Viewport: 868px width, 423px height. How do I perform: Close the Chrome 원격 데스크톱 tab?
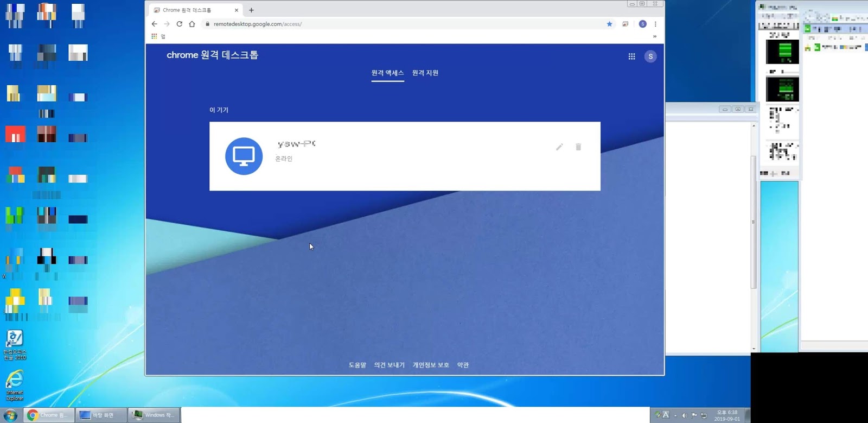237,10
